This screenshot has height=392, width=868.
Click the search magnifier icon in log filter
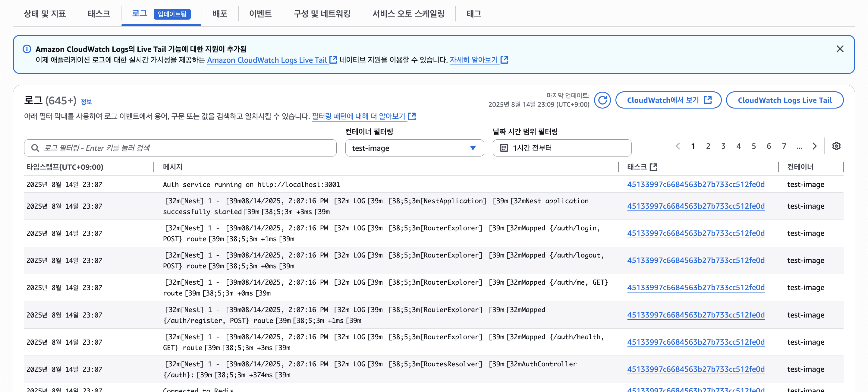click(35, 148)
